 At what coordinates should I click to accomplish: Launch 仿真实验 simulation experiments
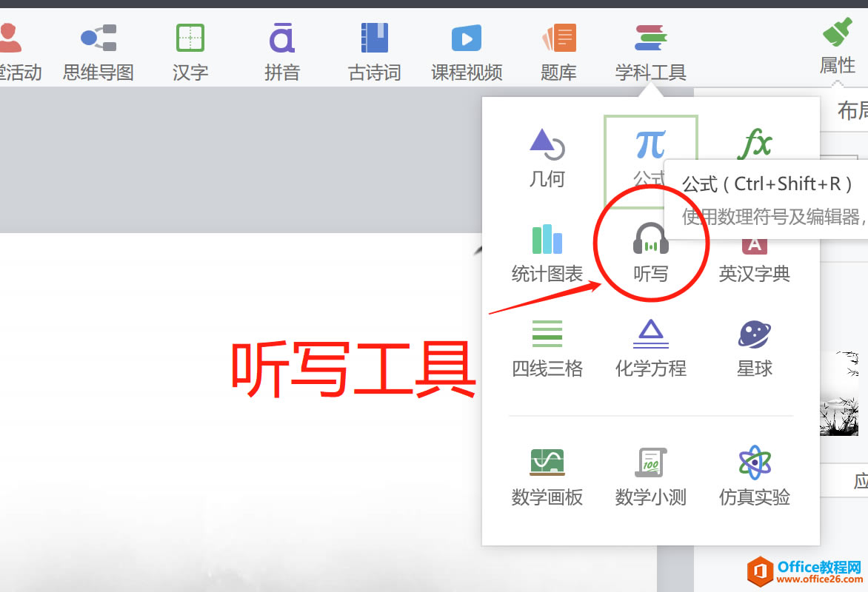pos(755,477)
